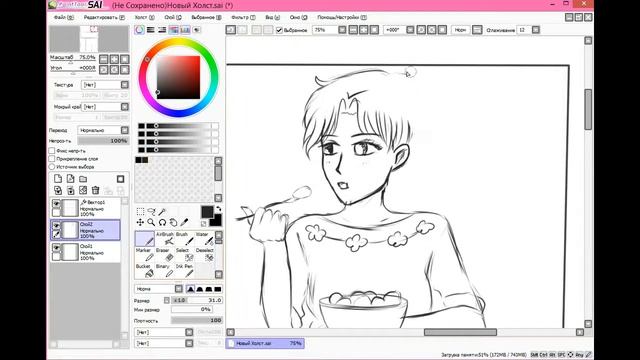Click the brush Размер size slider
The height and width of the screenshot is (360, 640).
pos(197,300)
